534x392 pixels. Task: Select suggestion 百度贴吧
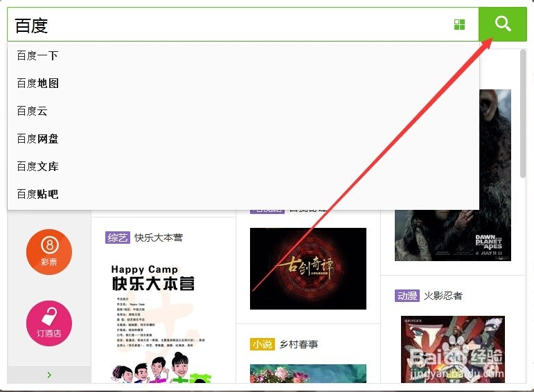coord(243,194)
